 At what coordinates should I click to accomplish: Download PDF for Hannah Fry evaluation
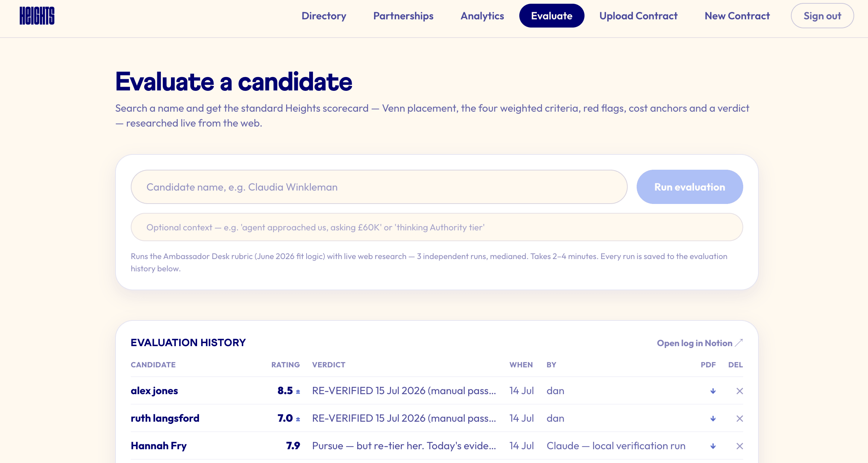pos(713,446)
